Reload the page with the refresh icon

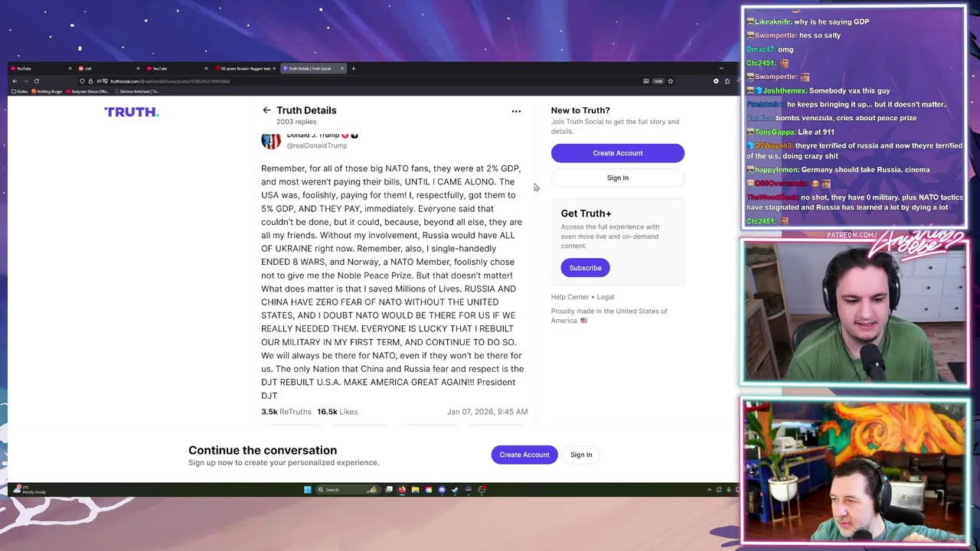(36, 81)
